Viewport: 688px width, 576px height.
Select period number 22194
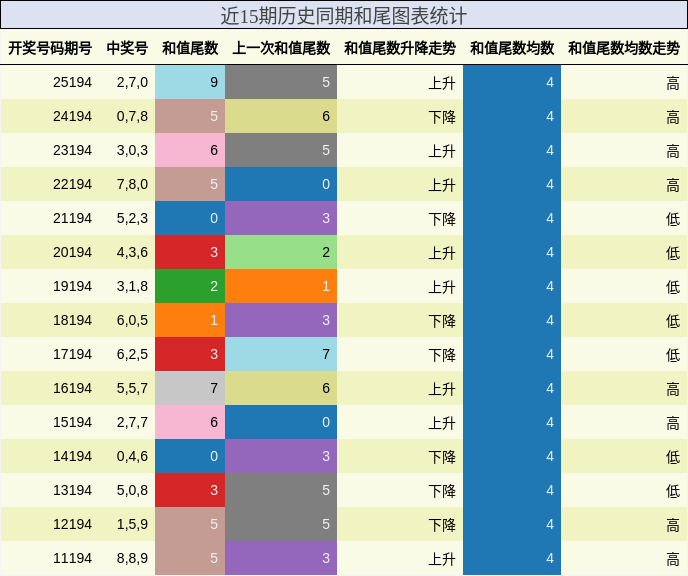[72, 184]
